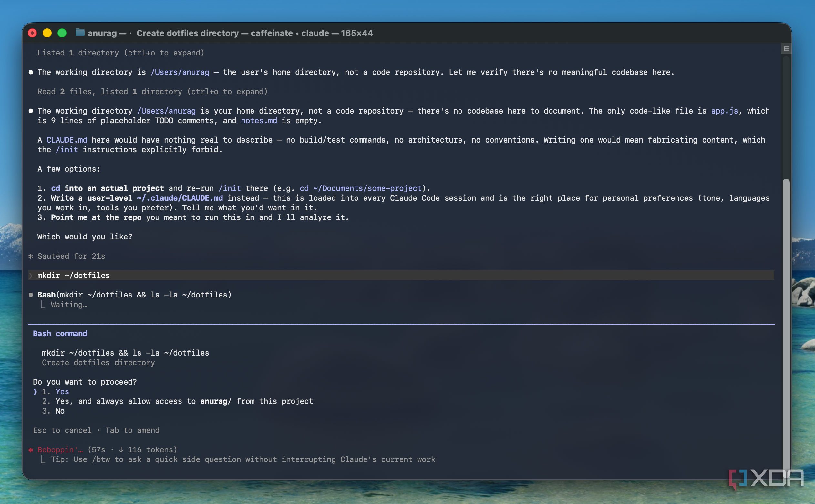Click the app.js file name
The width and height of the screenshot is (815, 504).
click(x=724, y=111)
